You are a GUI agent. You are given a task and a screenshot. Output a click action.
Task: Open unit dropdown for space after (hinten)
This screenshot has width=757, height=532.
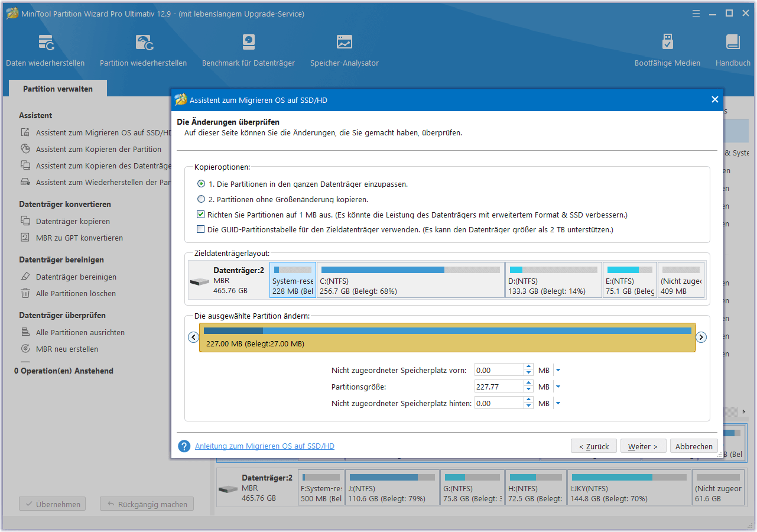coord(558,404)
